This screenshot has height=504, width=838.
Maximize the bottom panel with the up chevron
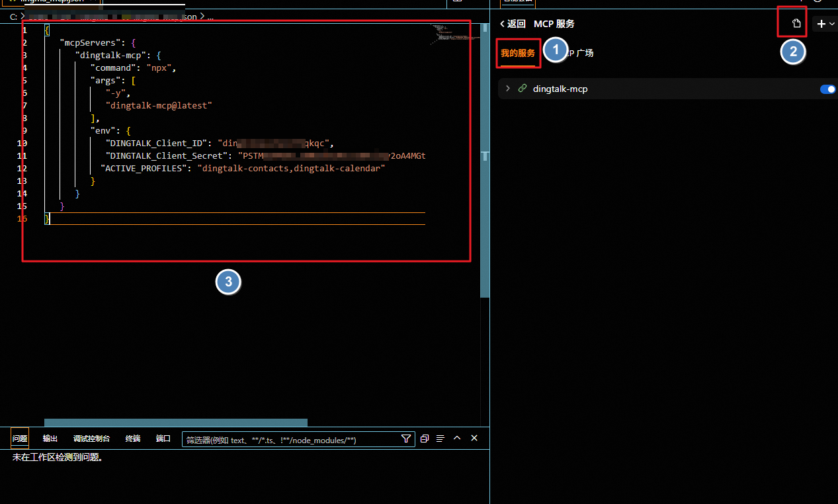(457, 438)
